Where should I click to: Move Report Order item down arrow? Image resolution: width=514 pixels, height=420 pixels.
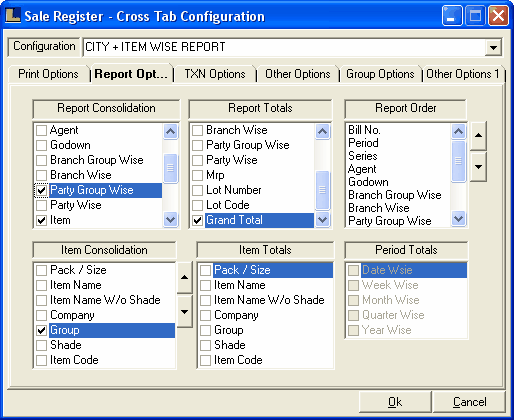coord(478,167)
